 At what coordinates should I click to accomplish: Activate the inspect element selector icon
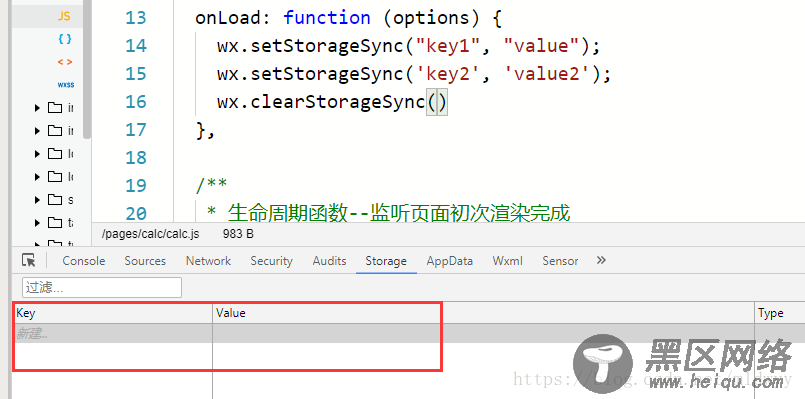coord(29,260)
